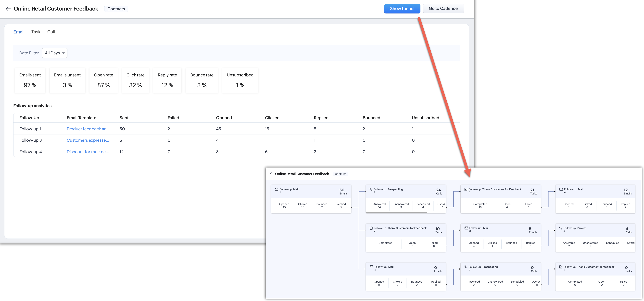Switch to the Call tab
The width and height of the screenshot is (644, 301).
[x=51, y=32]
